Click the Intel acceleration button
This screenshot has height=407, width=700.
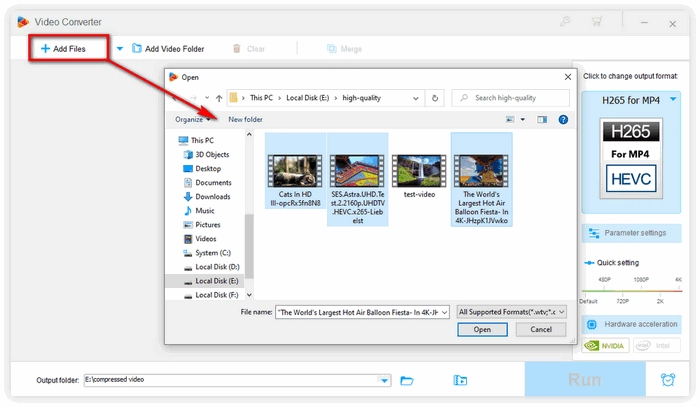[657, 346]
